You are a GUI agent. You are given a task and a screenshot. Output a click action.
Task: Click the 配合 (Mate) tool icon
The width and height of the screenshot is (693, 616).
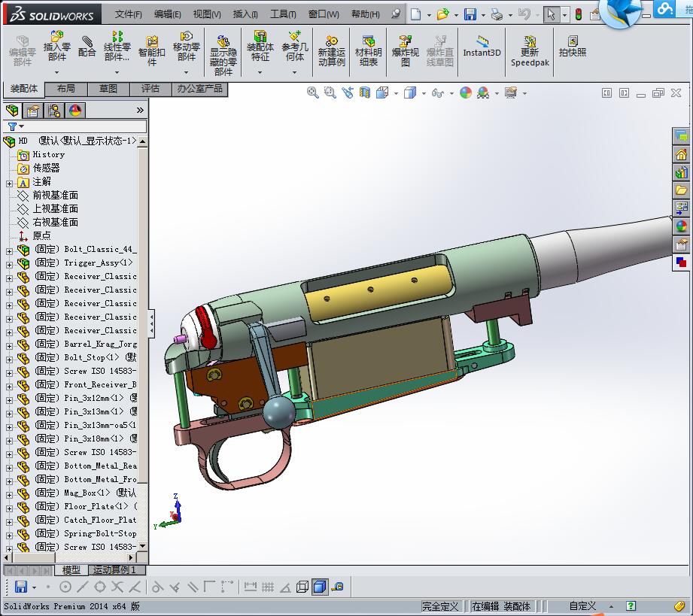click(87, 47)
